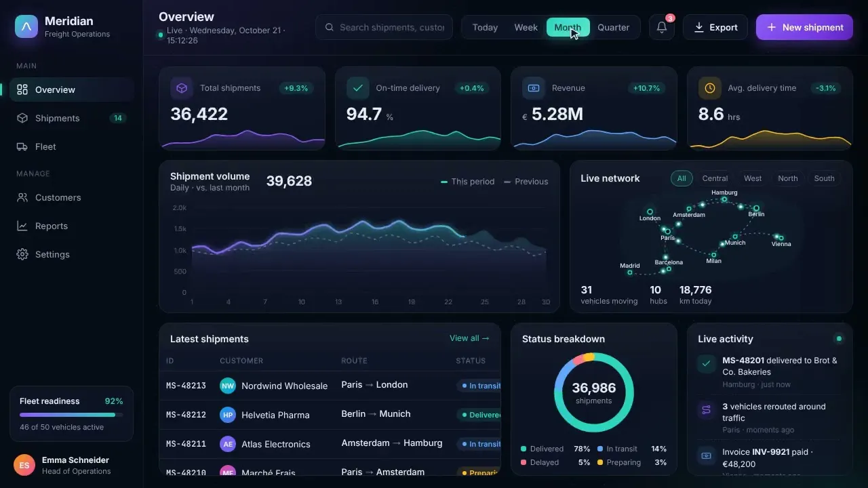The width and height of the screenshot is (868, 488).
Task: Create a New shipment
Action: pyautogui.click(x=804, y=27)
